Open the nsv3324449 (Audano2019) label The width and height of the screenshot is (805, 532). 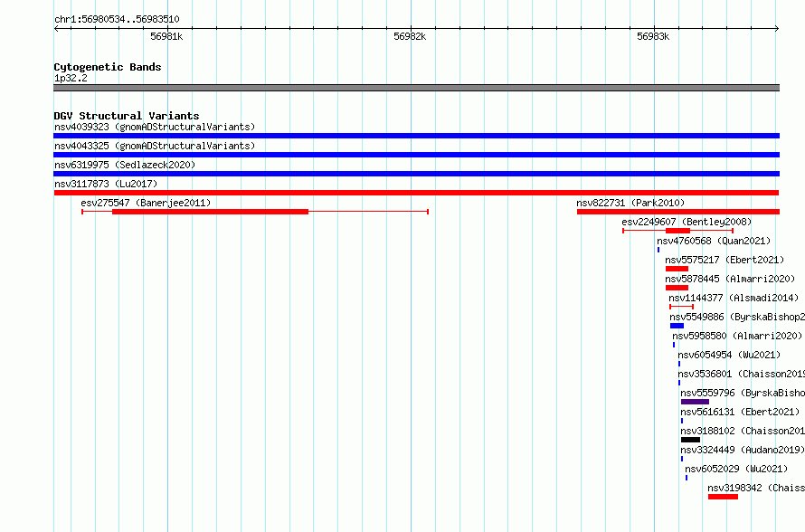point(743,450)
